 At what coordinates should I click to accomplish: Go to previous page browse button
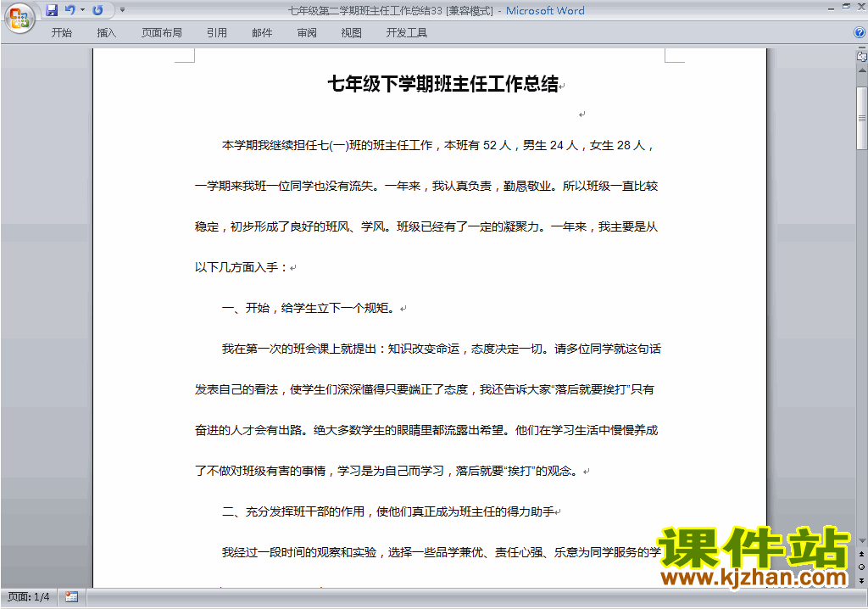click(x=862, y=554)
